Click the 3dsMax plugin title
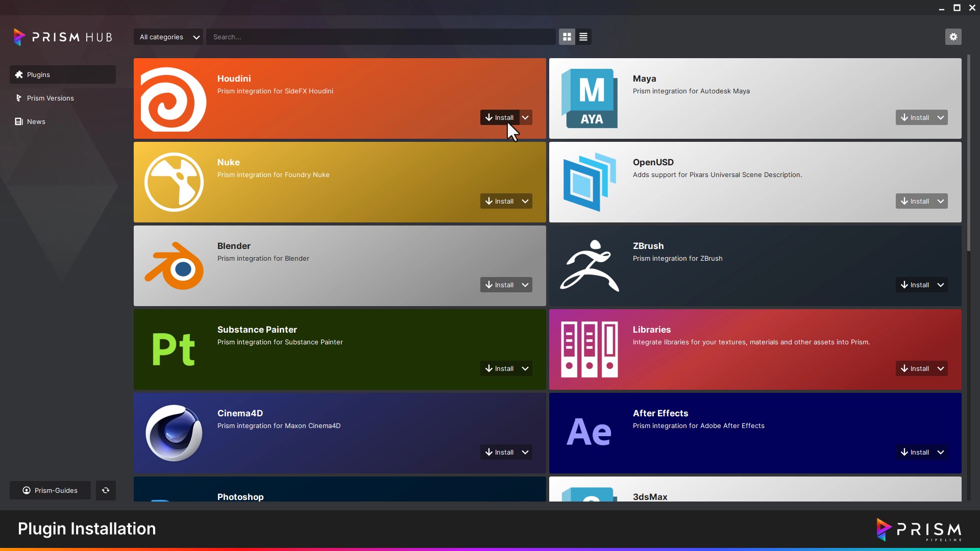Screen dimensions: 980x551 [x=650, y=497]
